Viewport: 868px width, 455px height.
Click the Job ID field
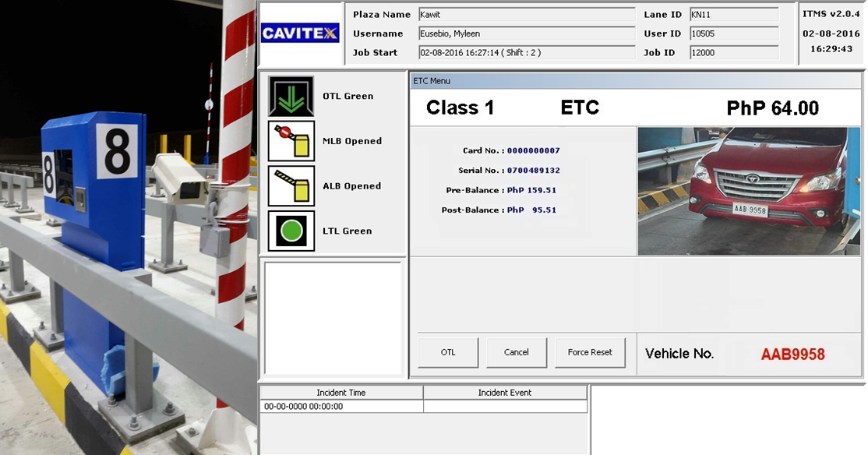point(734,52)
